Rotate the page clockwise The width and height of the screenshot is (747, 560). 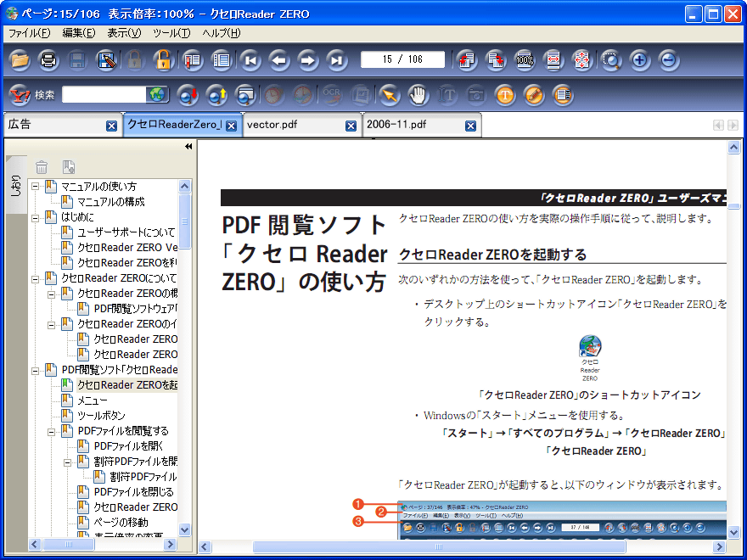[x=496, y=60]
